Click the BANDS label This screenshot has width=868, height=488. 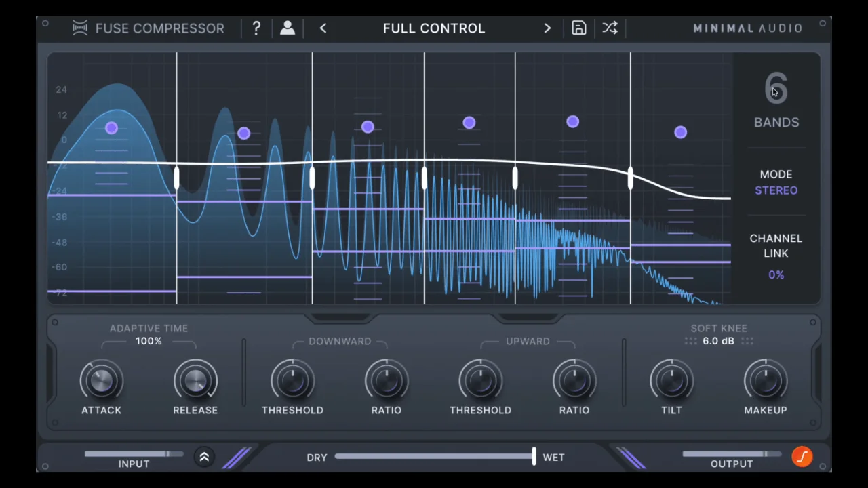pyautogui.click(x=776, y=123)
